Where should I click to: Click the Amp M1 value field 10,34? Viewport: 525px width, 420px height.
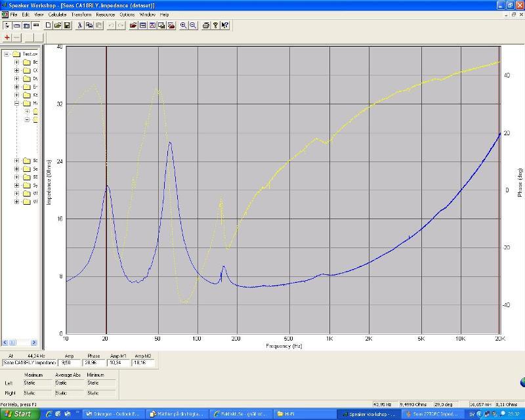point(119,363)
